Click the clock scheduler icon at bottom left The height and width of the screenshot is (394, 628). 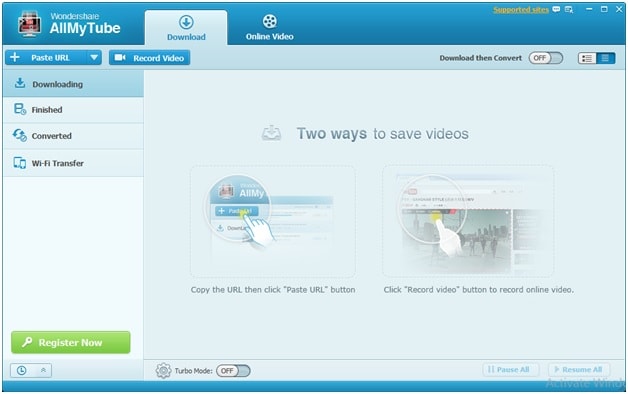(x=22, y=370)
